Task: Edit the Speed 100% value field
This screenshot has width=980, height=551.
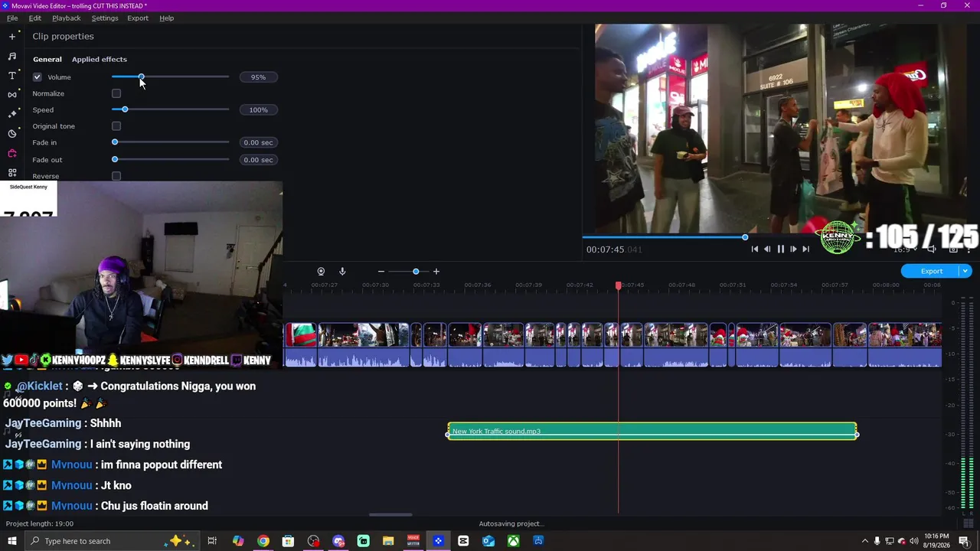Action: point(258,110)
